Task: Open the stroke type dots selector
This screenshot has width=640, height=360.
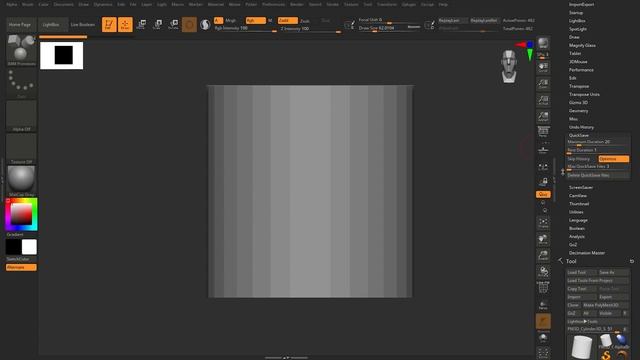Action: pos(21,83)
